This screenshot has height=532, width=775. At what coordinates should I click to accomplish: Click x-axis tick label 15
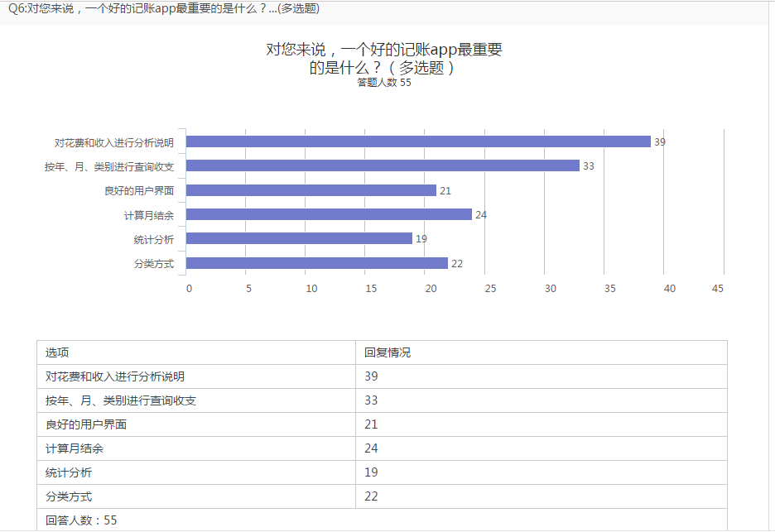pos(371,289)
